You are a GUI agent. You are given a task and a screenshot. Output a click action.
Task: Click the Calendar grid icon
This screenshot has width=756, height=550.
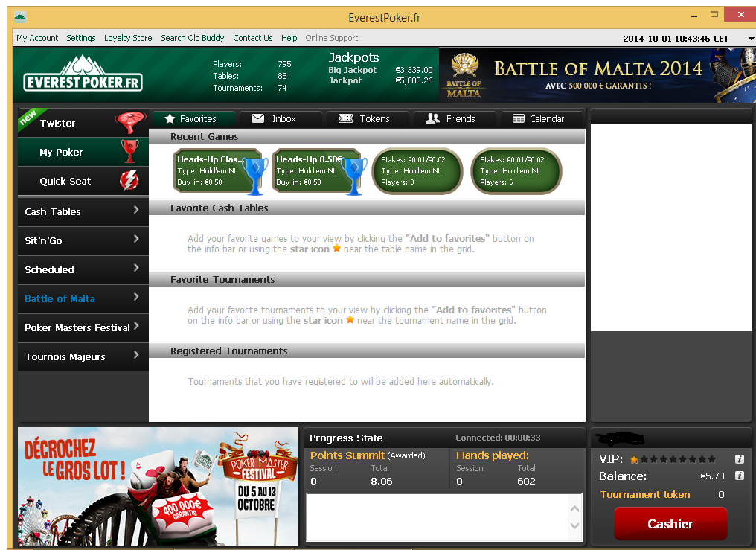coord(519,118)
